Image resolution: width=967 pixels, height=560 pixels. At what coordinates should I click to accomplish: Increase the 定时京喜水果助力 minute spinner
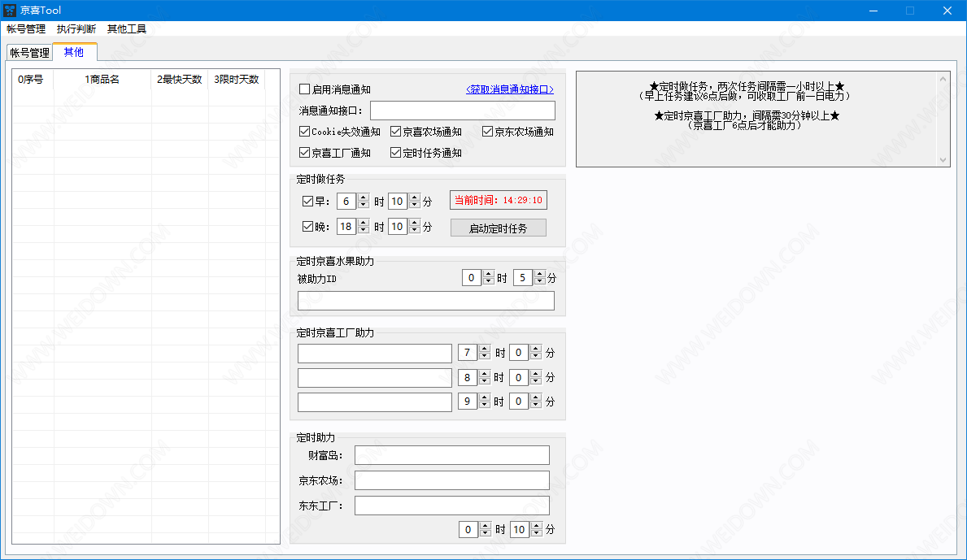(x=539, y=275)
